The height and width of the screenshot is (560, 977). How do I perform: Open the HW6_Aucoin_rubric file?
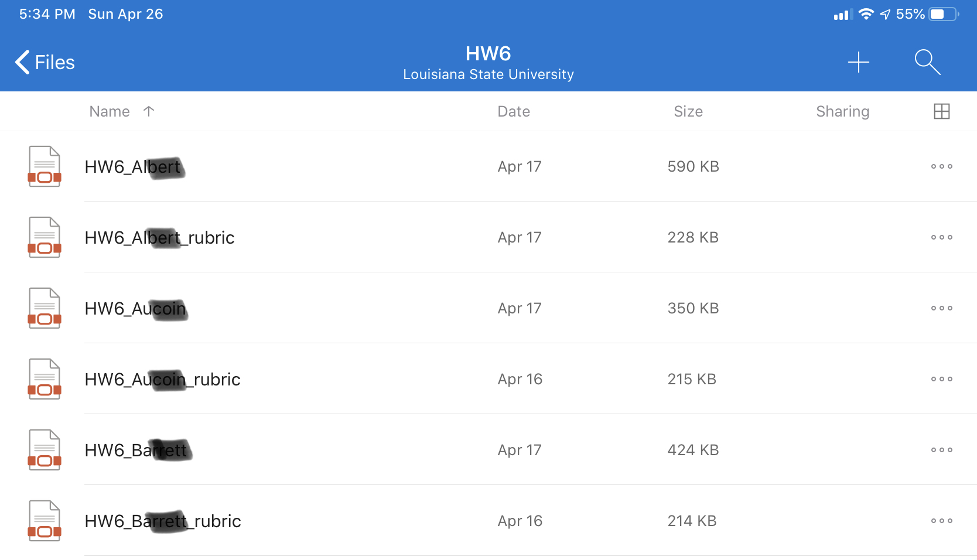click(x=488, y=379)
